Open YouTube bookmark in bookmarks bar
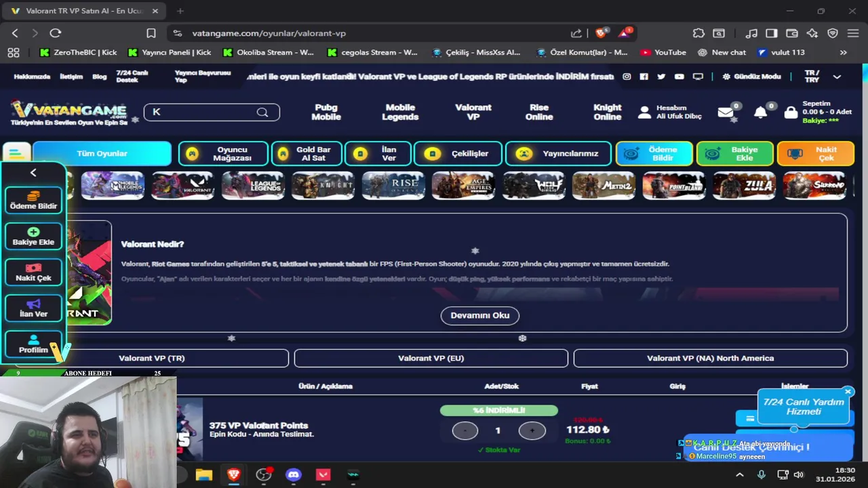Image resolution: width=868 pixels, height=488 pixels. [x=663, y=52]
